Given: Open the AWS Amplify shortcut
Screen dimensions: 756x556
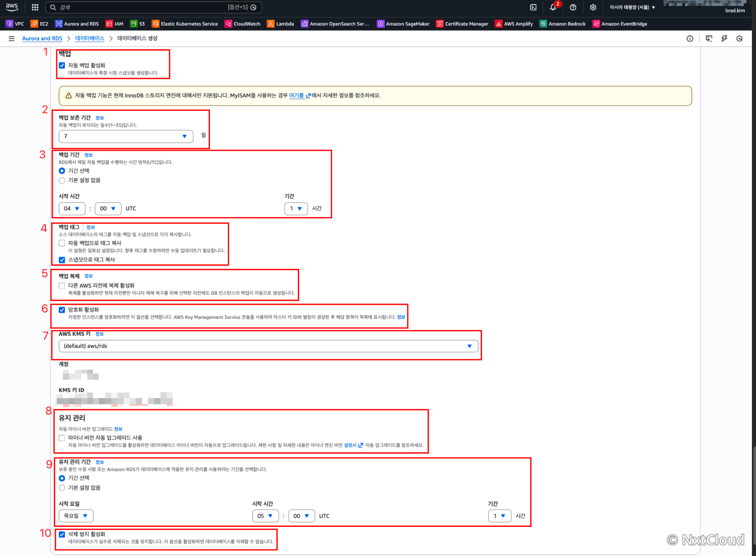Looking at the screenshot, I should point(514,24).
